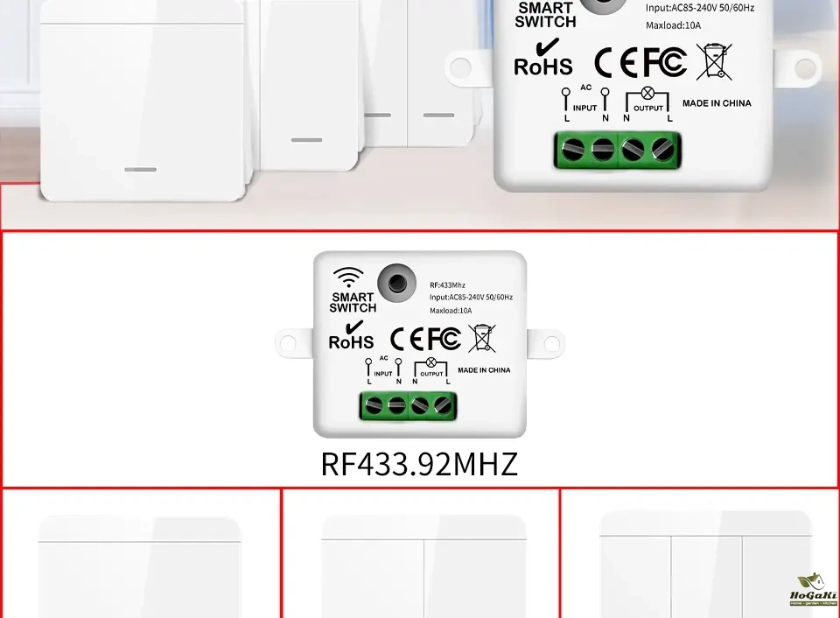Image resolution: width=840 pixels, height=618 pixels.
Task: Click the large white wall switch at top left
Action: pos(142,101)
